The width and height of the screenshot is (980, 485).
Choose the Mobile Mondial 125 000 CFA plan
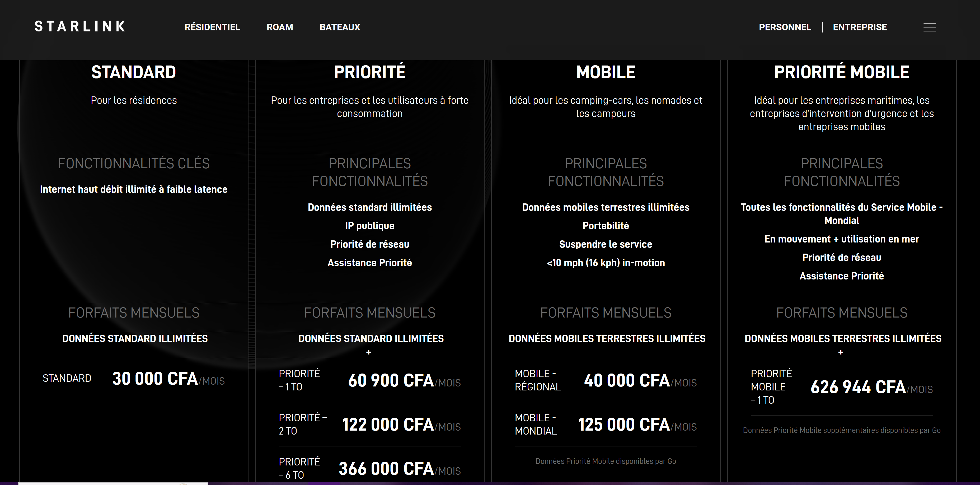[606, 425]
